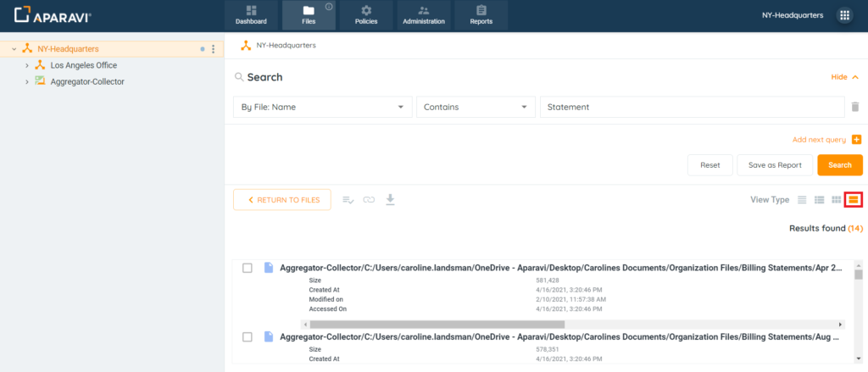Click the download icon

point(390,199)
